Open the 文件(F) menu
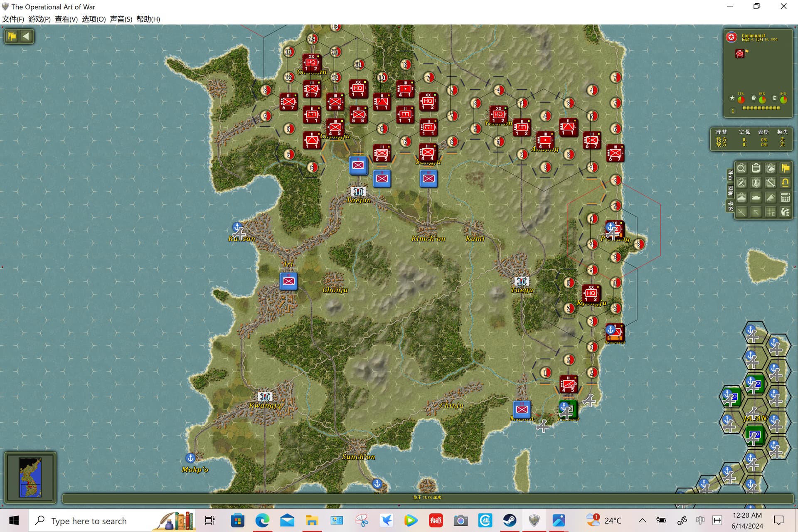The image size is (798, 532). click(13, 19)
